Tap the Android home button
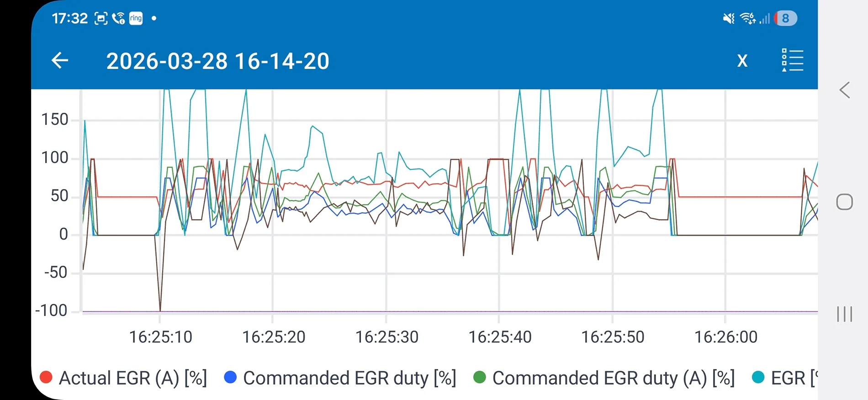Image resolution: width=868 pixels, height=400 pixels. [x=844, y=202]
